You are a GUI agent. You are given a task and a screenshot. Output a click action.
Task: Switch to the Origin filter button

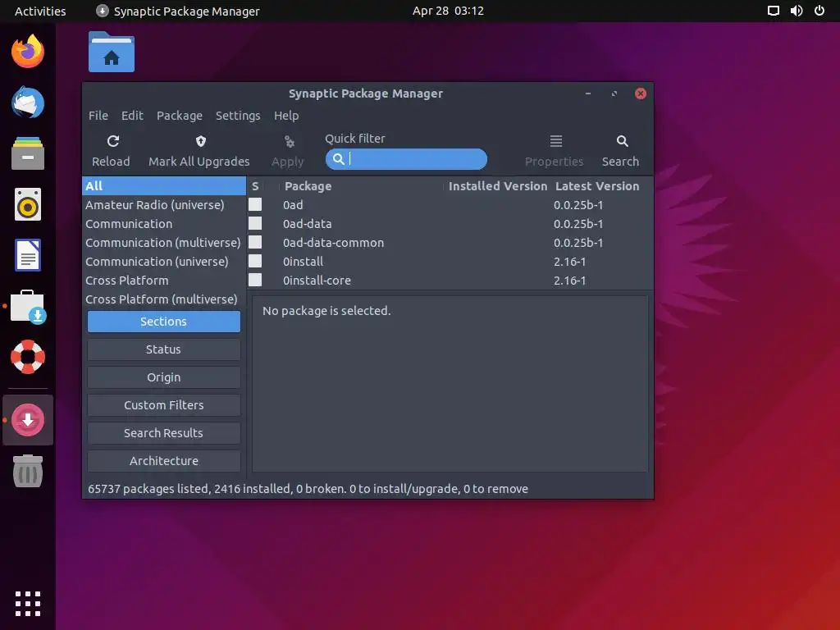(x=164, y=377)
